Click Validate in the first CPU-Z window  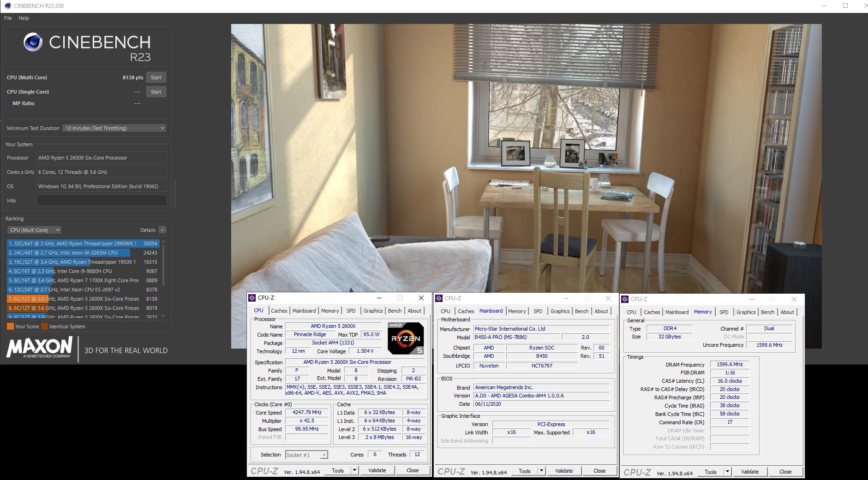click(x=377, y=470)
